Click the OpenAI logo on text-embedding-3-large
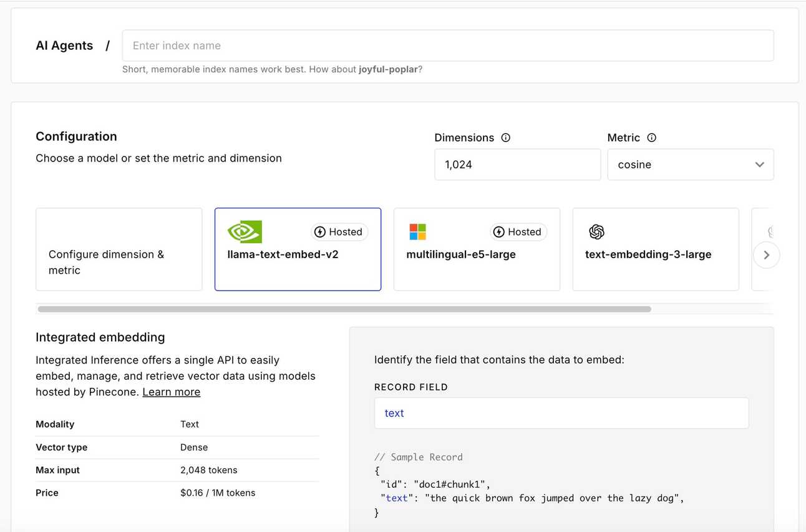 (596, 232)
